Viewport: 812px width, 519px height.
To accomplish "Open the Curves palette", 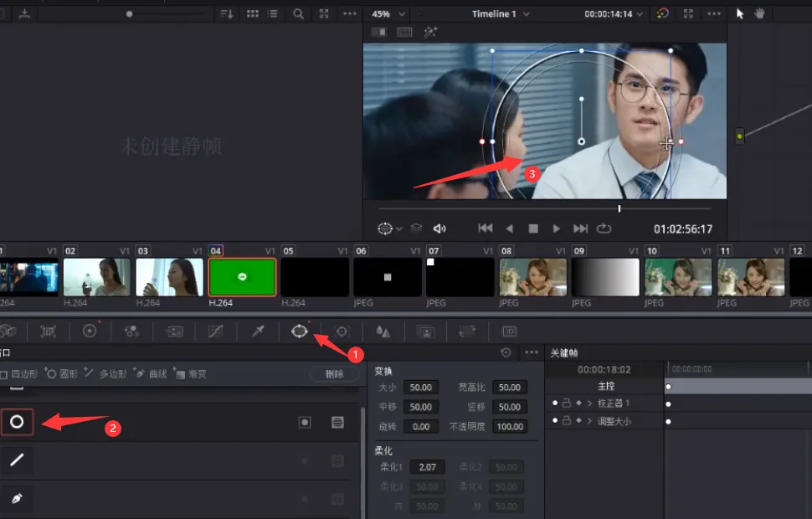I will 215,331.
